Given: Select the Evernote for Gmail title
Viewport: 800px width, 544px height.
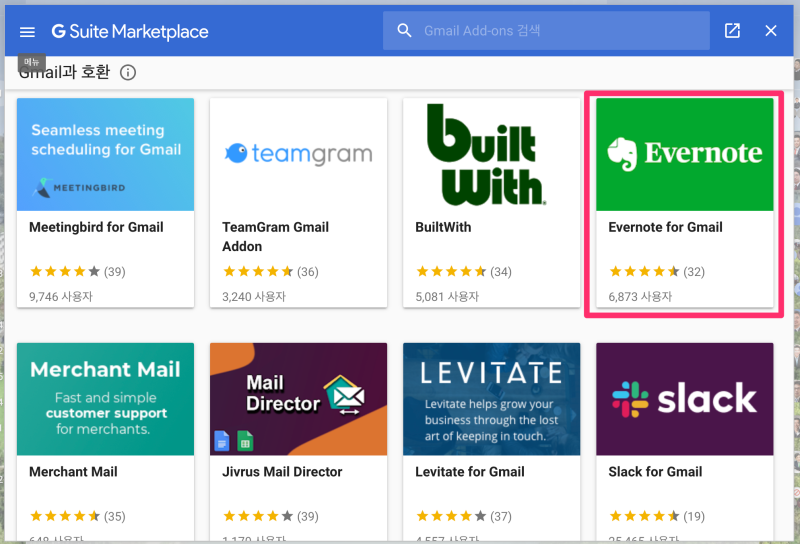Looking at the screenshot, I should coord(665,227).
